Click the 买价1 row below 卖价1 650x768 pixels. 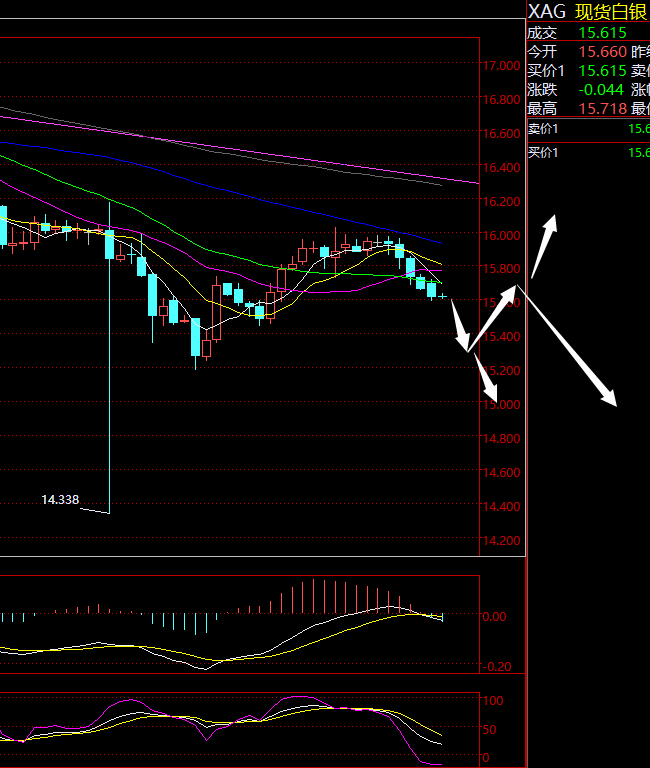pyautogui.click(x=588, y=153)
